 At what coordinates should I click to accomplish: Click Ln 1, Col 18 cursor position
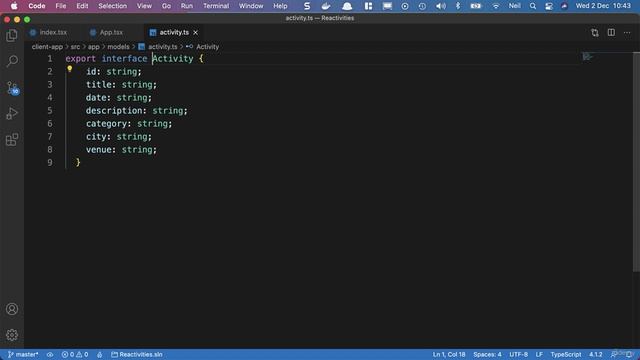(x=449, y=354)
